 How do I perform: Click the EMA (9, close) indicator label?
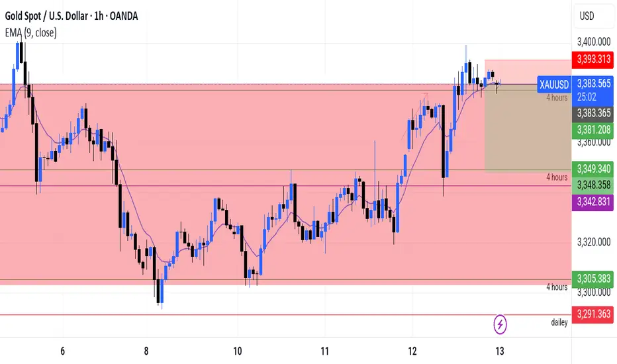[30, 32]
